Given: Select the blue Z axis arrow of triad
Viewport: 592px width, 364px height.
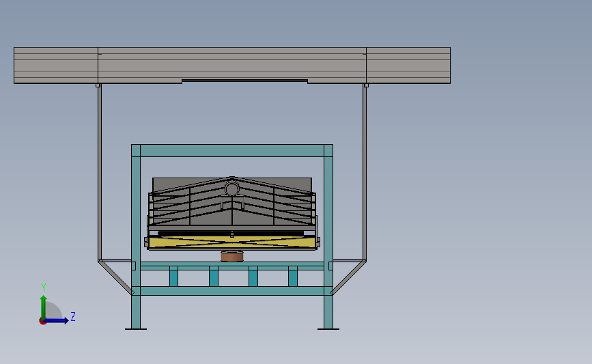Looking at the screenshot, I should tap(57, 321).
